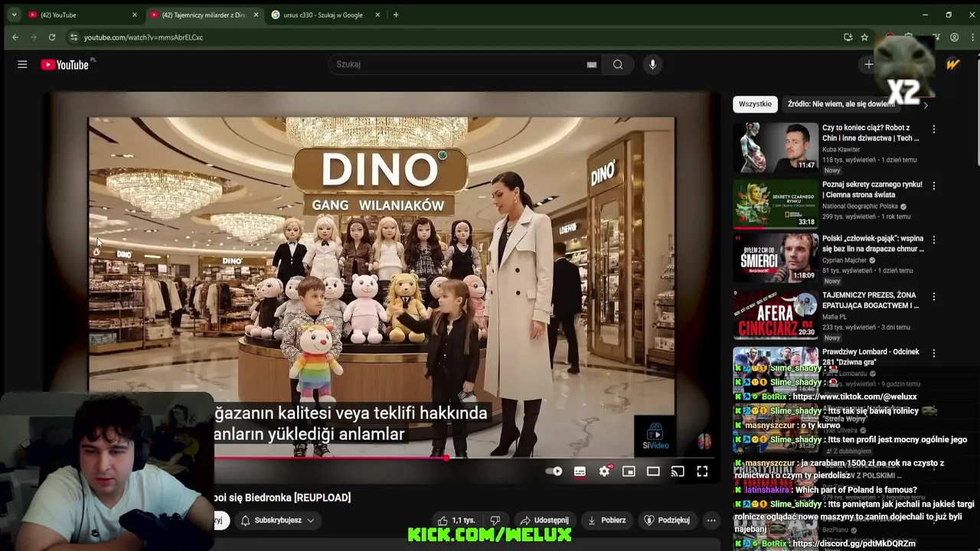Image resolution: width=980 pixels, height=551 pixels.
Task: Select the Wszystkie filter chip
Action: [x=755, y=104]
